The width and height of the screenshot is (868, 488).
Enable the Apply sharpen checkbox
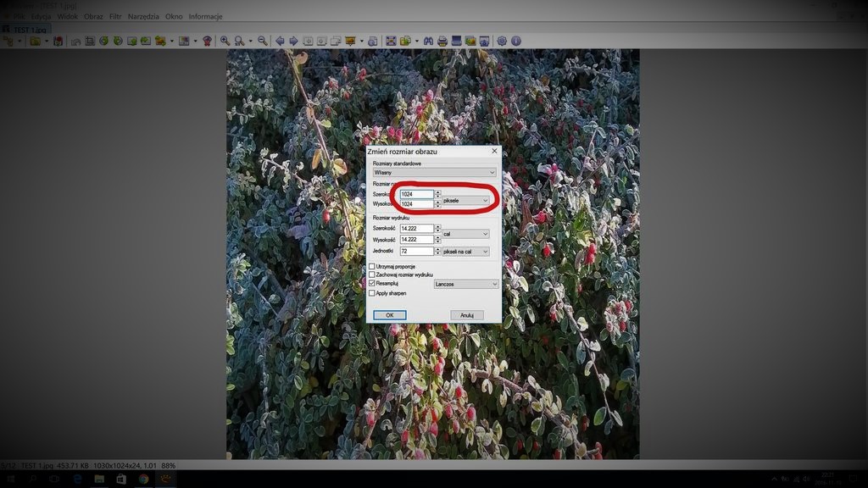click(372, 293)
